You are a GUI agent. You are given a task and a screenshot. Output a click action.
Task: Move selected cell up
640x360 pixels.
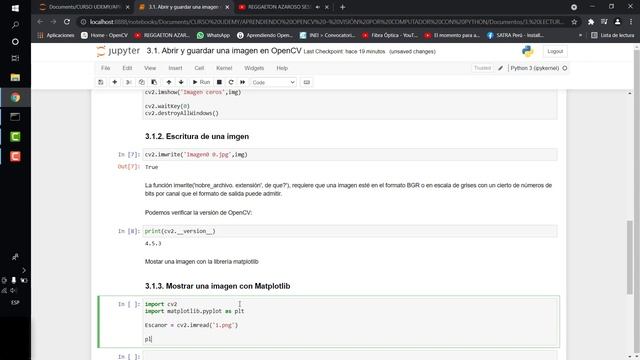click(x=169, y=82)
